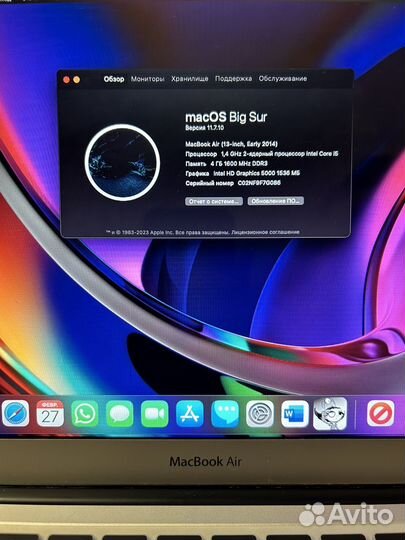Switch to the Мониторы tab
The image size is (405, 540).
pos(147,79)
